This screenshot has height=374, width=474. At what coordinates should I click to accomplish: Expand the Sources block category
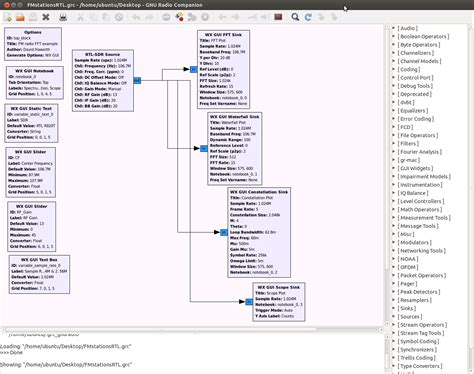(x=410, y=317)
